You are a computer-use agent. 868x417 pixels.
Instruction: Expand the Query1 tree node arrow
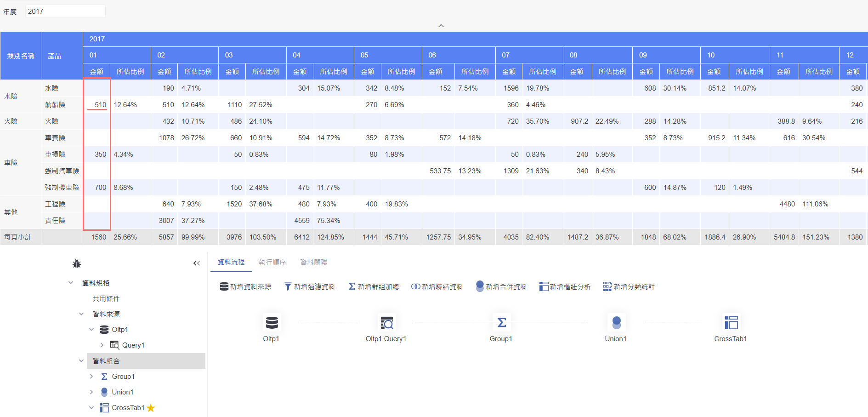pos(102,345)
